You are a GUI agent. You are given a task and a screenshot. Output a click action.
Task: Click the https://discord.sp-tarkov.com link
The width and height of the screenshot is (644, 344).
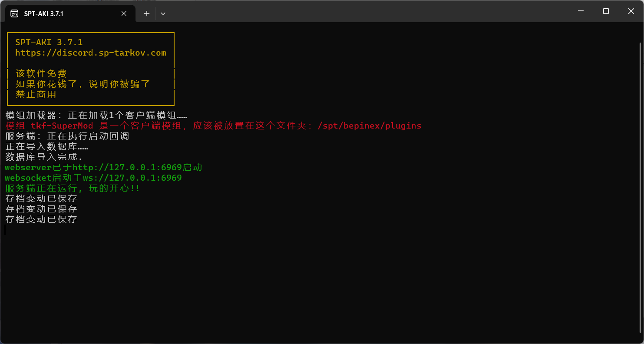point(91,53)
